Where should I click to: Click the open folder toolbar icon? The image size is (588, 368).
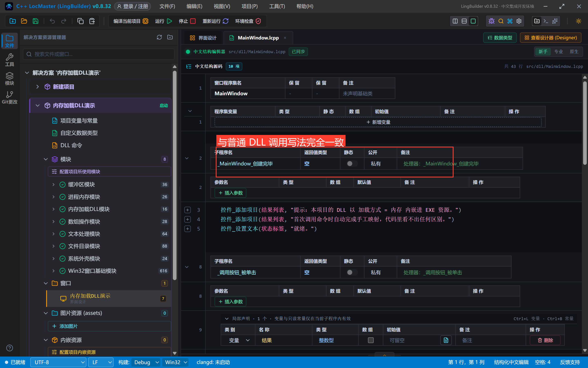24,21
